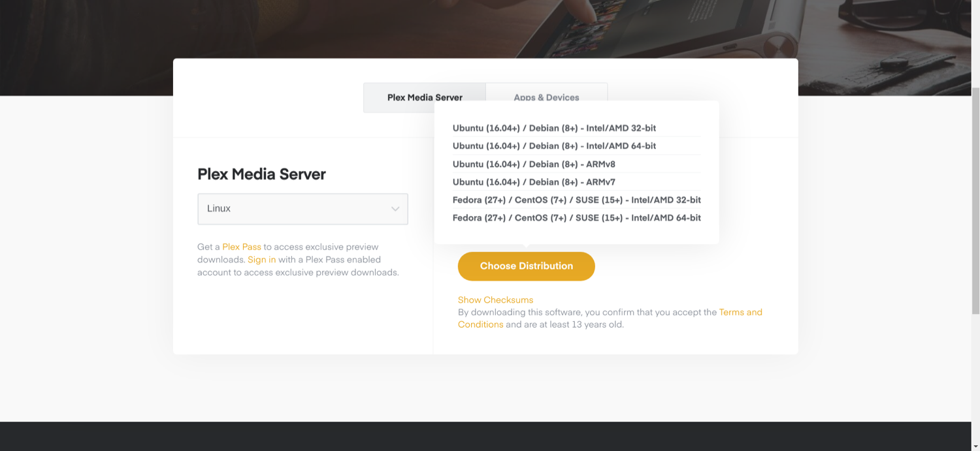Open the Plex Pass link

click(x=242, y=247)
